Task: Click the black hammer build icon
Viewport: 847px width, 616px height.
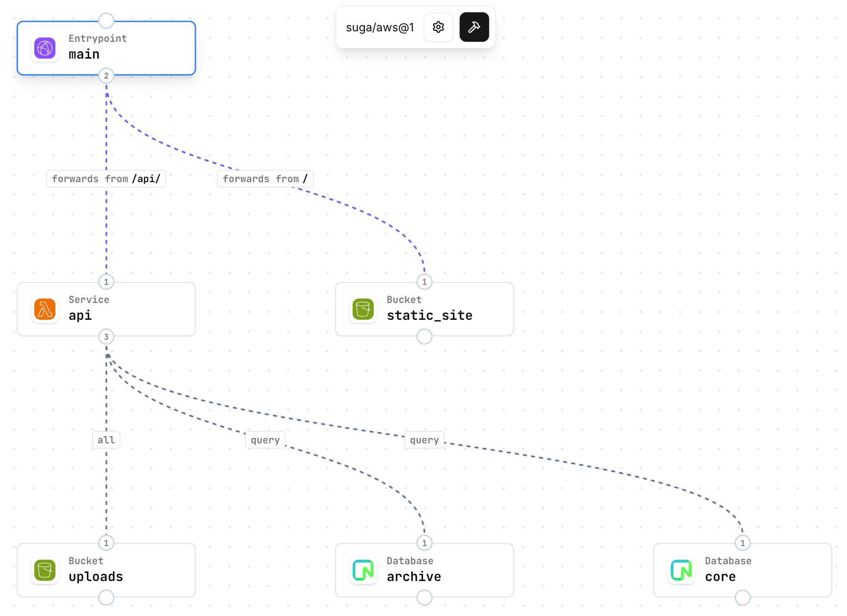Action: 474,27
